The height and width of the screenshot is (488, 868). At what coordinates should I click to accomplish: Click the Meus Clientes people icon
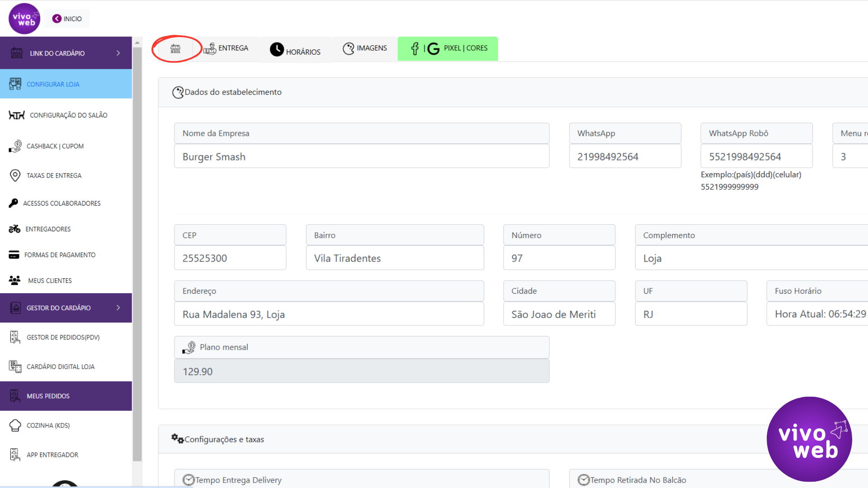(x=14, y=281)
